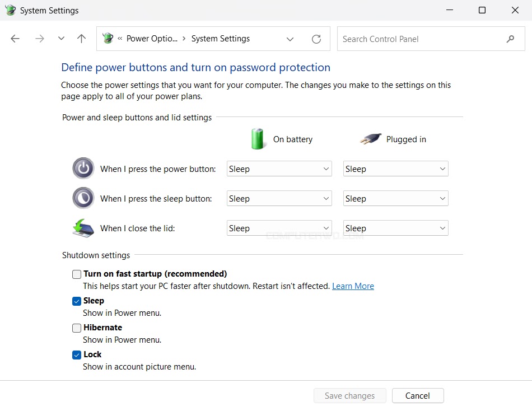The image size is (532, 411).
Task: Go up one level with up arrow
Action: click(x=81, y=39)
